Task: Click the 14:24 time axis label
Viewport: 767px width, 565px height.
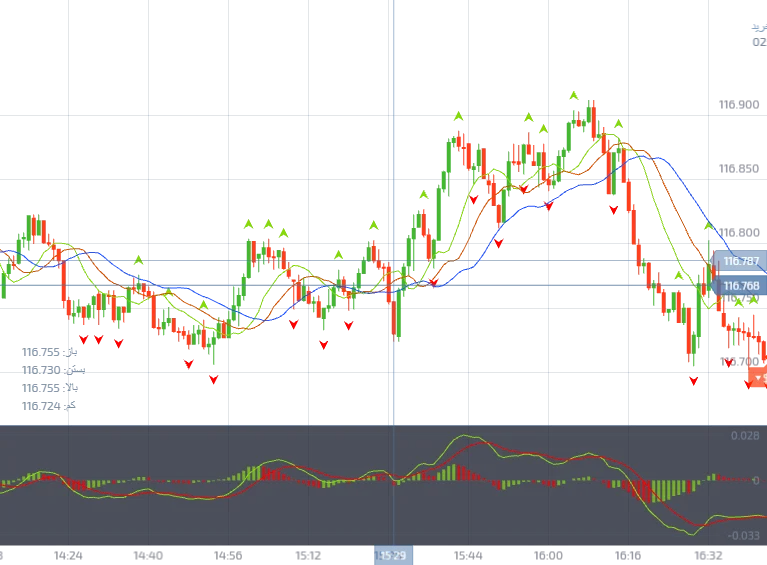Action: [68, 555]
